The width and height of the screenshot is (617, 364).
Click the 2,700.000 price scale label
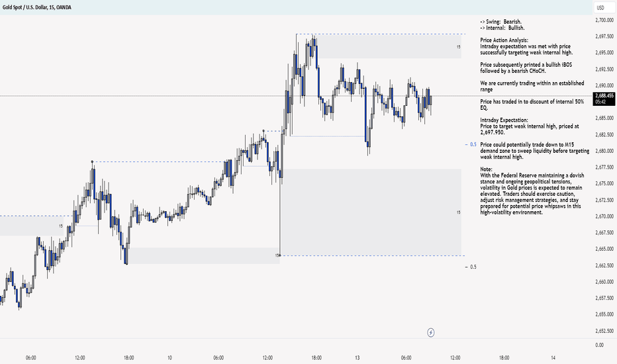pyautogui.click(x=604, y=20)
